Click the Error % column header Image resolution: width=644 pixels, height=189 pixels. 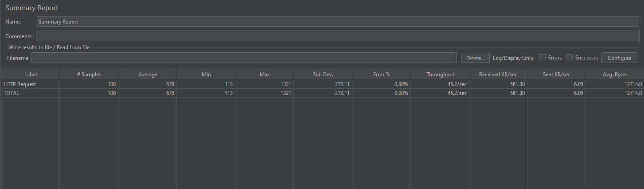(x=382, y=75)
